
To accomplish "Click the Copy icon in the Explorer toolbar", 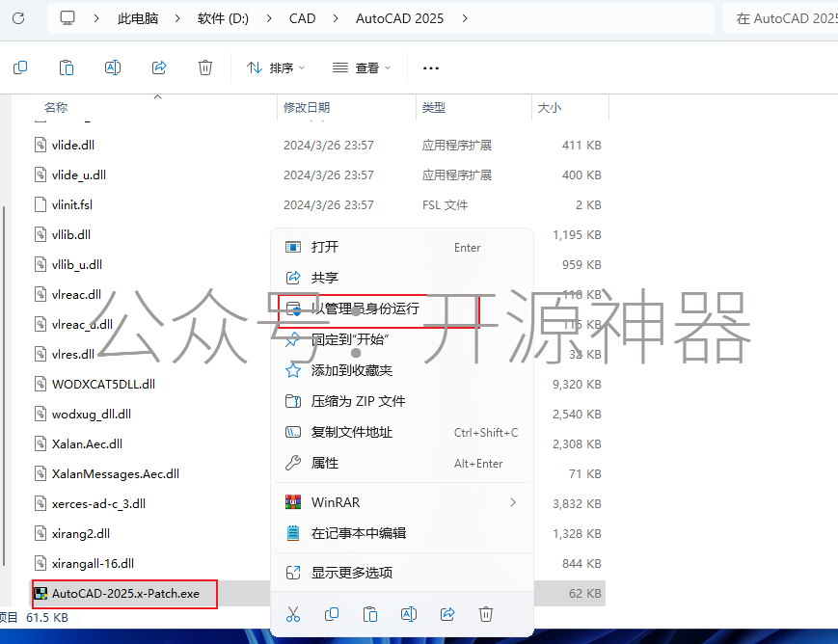I will (20, 67).
